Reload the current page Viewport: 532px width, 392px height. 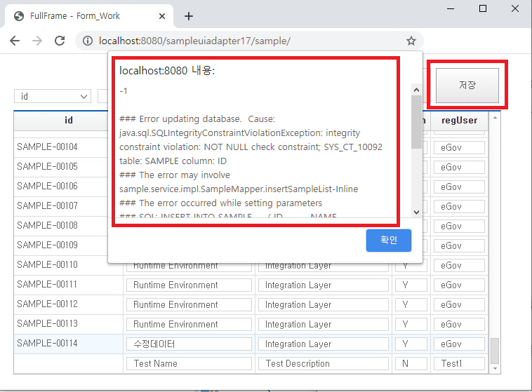[x=60, y=41]
